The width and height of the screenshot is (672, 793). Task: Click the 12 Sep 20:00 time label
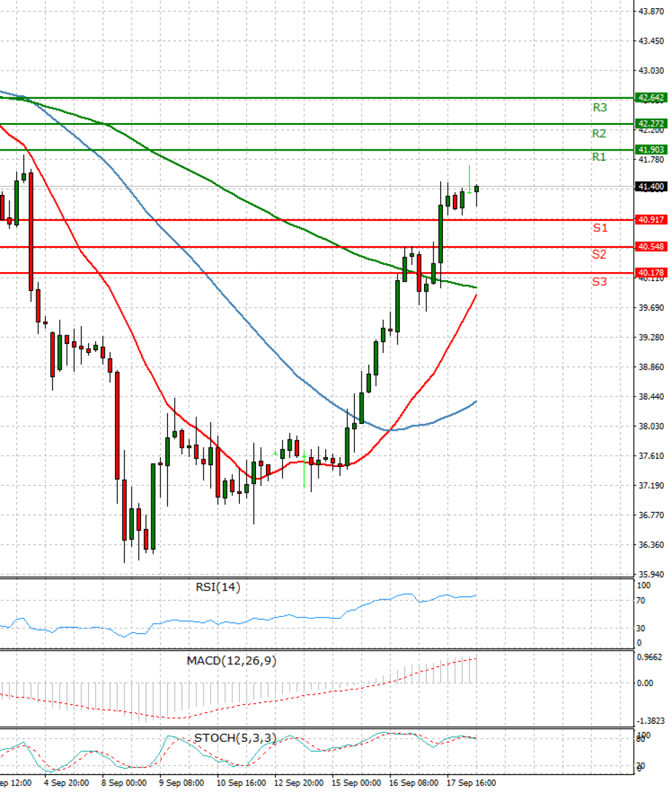coord(299,783)
